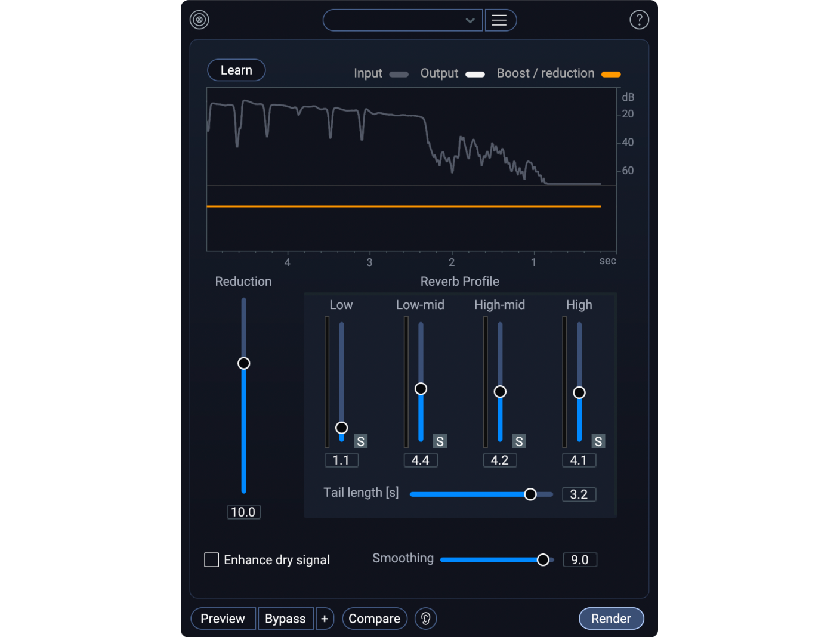This screenshot has height=637, width=840.
Task: Enable Enhance dry signal
Action: tap(211, 559)
